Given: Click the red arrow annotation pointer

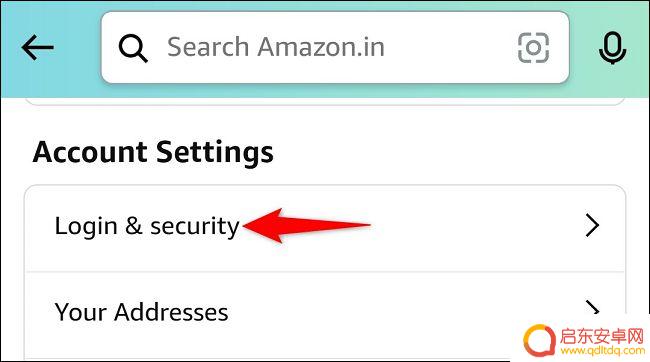Looking at the screenshot, I should pos(306,225).
